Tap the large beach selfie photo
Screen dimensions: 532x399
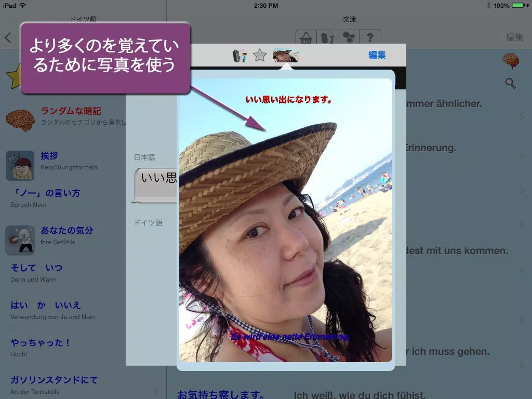(x=286, y=220)
